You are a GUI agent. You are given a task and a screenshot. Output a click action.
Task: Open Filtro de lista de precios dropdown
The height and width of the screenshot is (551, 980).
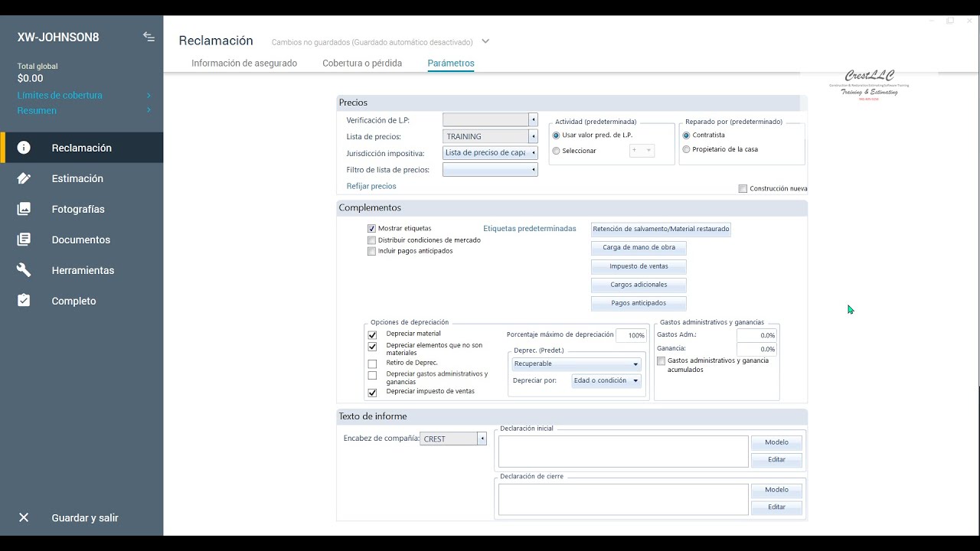click(533, 170)
